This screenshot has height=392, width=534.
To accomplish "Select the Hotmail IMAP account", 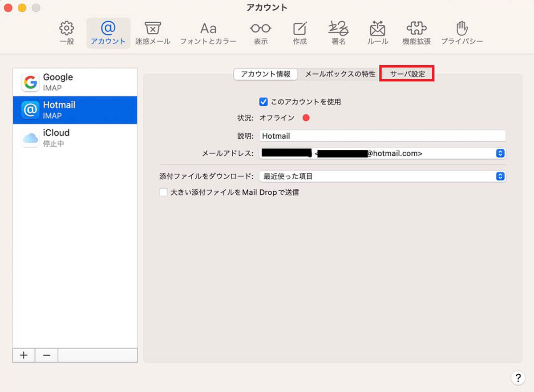I will tap(75, 110).
